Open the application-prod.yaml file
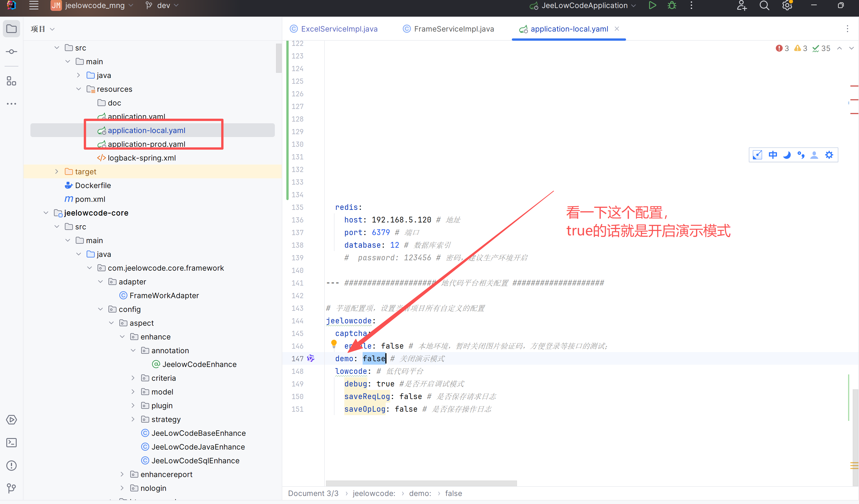This screenshot has width=859, height=504. 146,144
